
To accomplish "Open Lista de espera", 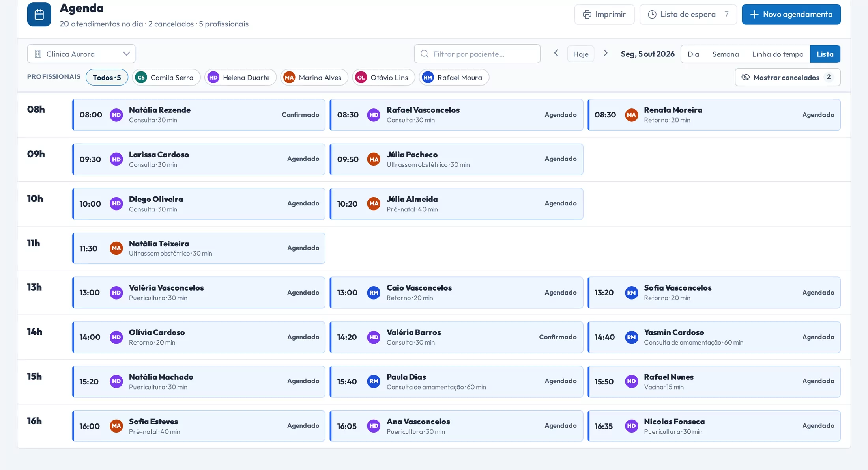I will tap(688, 15).
